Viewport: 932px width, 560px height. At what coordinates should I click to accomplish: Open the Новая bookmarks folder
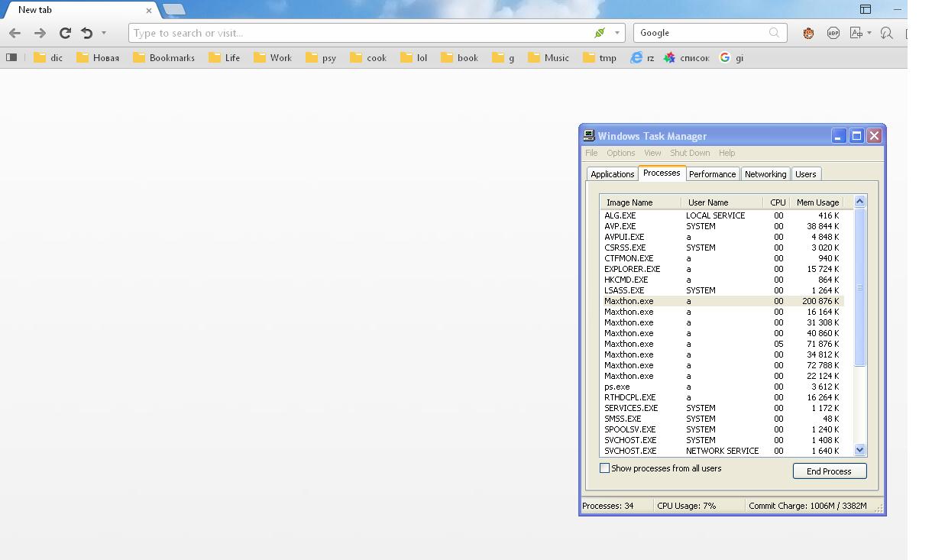pyautogui.click(x=98, y=57)
